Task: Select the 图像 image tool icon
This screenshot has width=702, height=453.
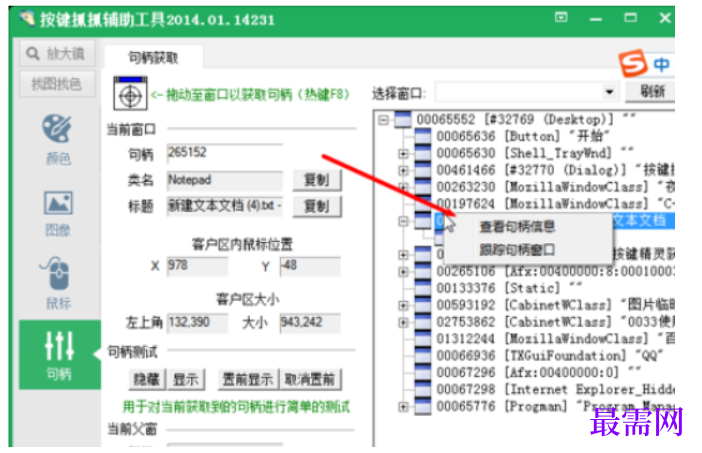Action: (58, 203)
